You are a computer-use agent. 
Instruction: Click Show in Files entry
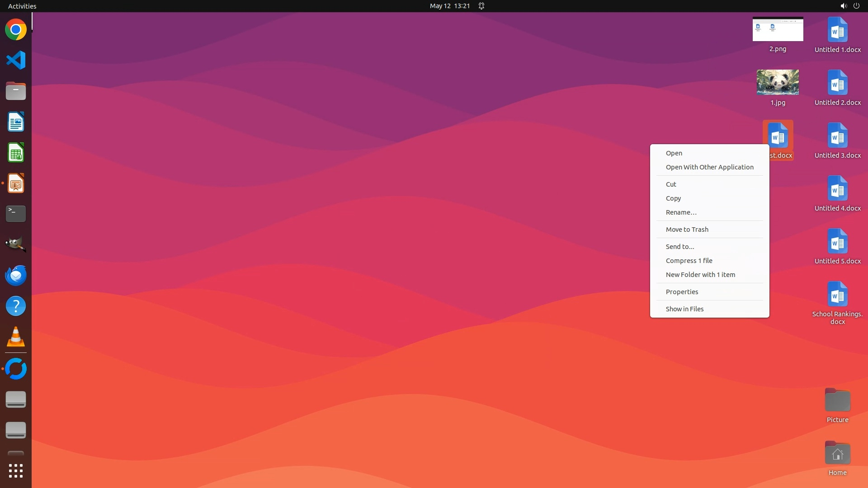(684, 309)
